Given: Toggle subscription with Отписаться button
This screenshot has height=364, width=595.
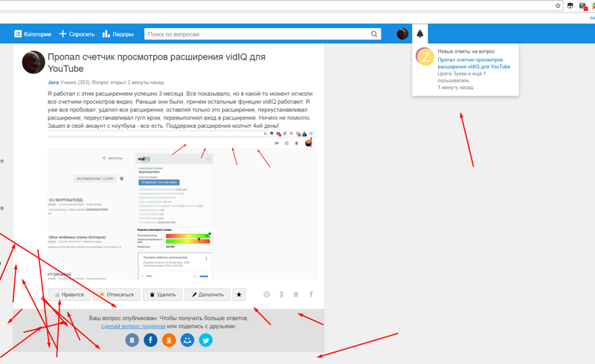Looking at the screenshot, I should point(116,295).
